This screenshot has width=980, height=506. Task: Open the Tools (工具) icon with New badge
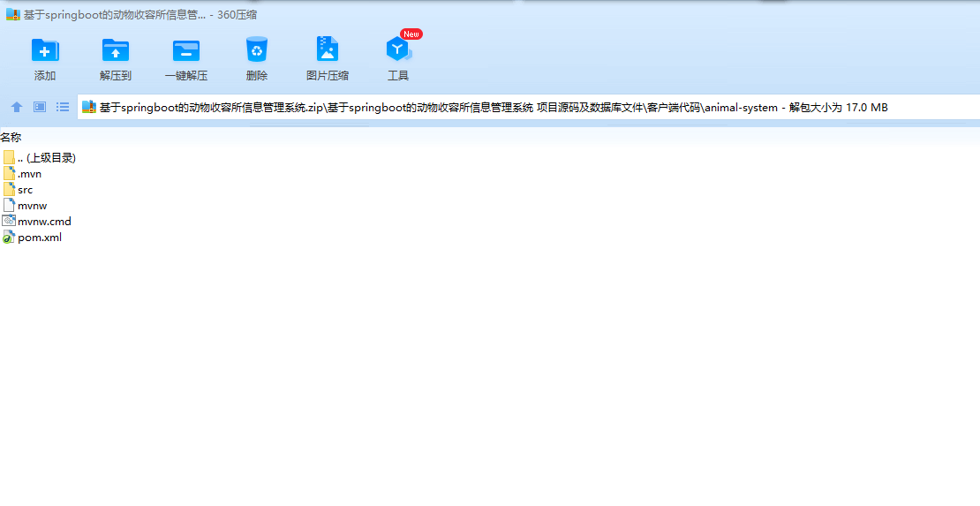398,49
